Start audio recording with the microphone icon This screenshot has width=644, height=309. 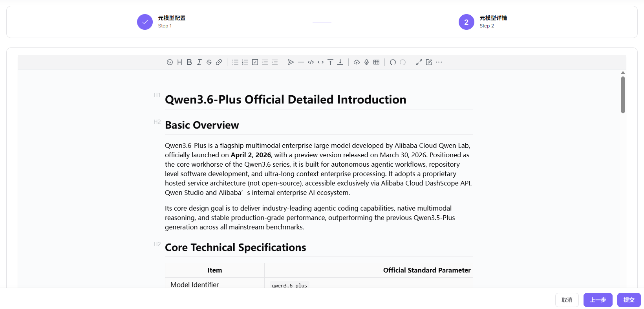click(366, 62)
